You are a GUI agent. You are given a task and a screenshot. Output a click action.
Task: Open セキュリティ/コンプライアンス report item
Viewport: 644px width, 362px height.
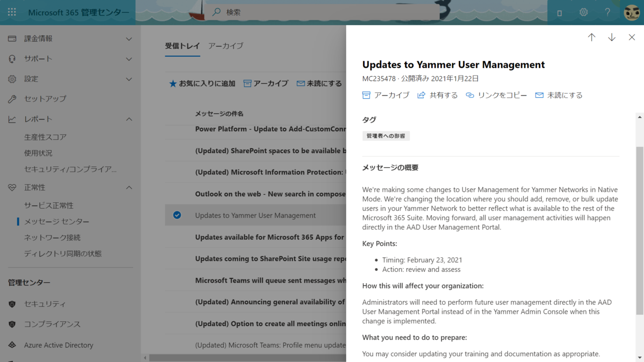pos(70,169)
